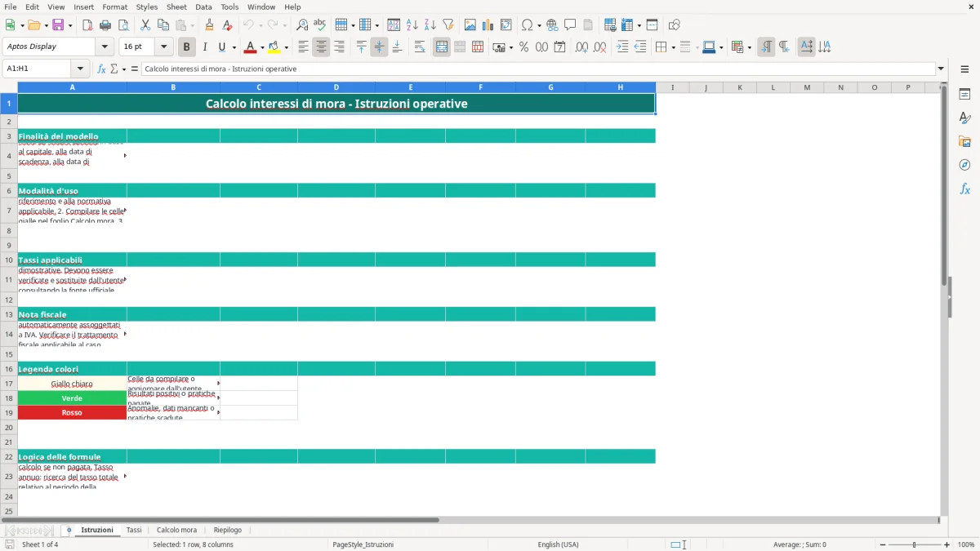This screenshot has height=551, width=980.
Task: Click the Copy icon
Action: click(x=163, y=25)
